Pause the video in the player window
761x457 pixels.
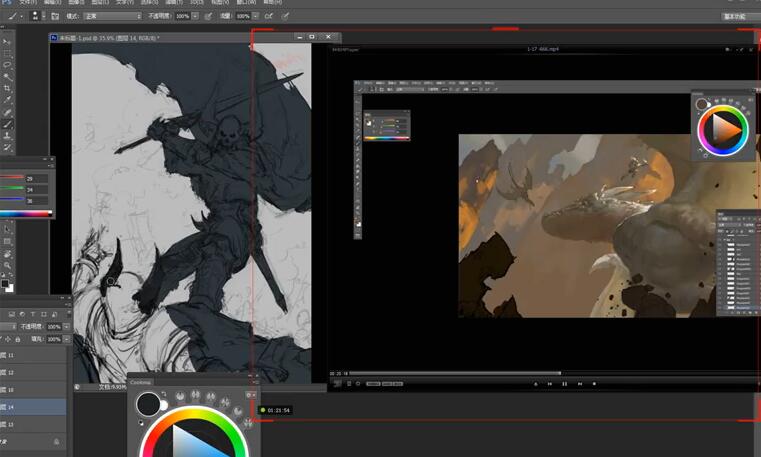[564, 384]
